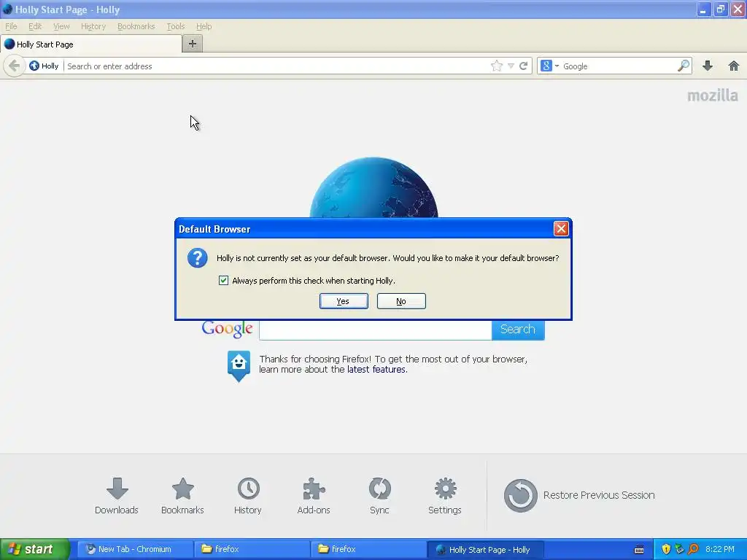
Task: Click Restore Previous Session
Action: click(x=579, y=495)
